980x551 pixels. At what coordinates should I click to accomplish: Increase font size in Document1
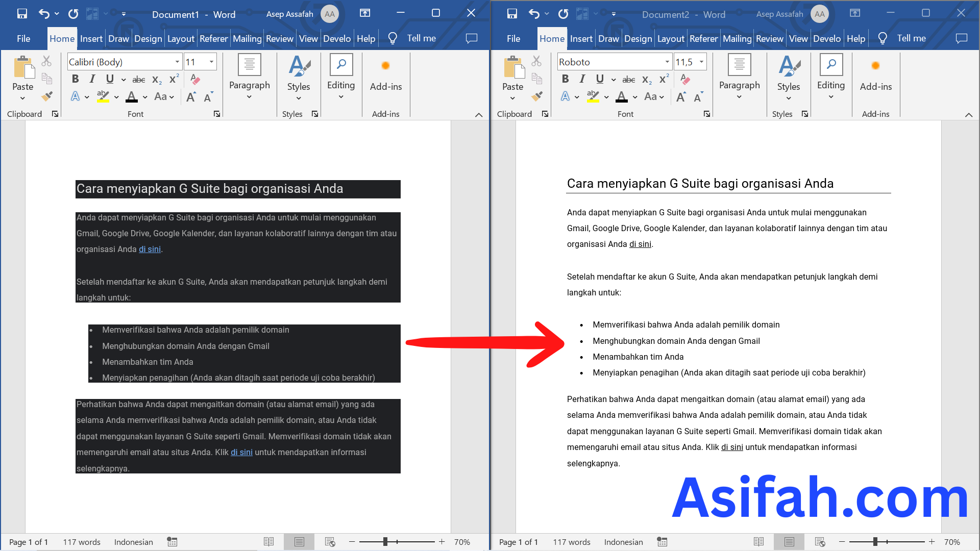pyautogui.click(x=191, y=96)
